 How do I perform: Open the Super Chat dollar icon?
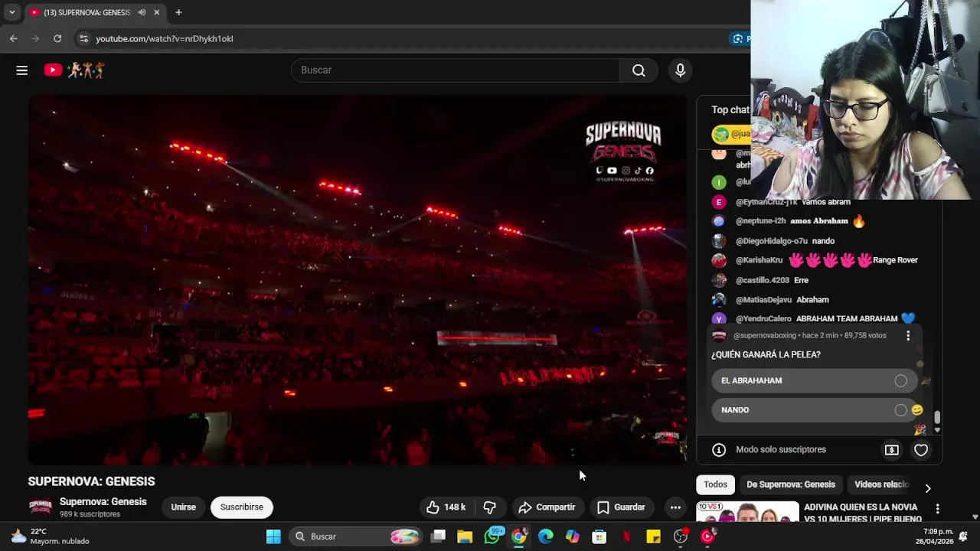(892, 450)
